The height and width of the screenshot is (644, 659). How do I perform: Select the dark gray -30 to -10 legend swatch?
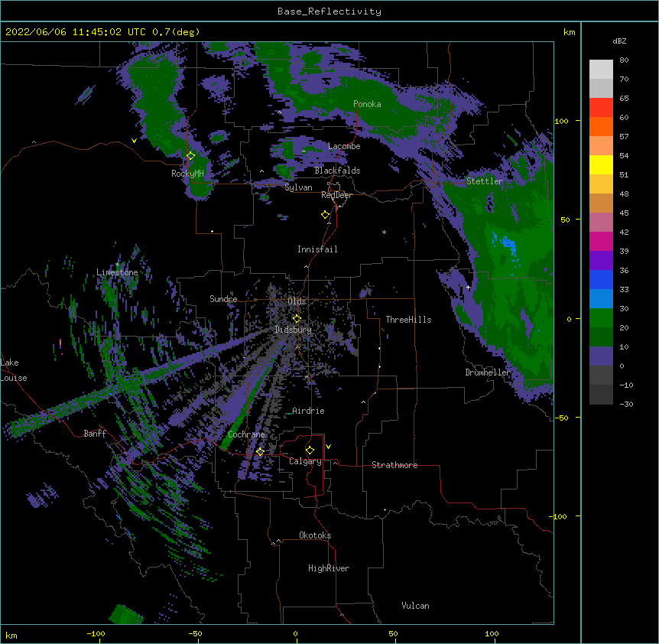[601, 395]
